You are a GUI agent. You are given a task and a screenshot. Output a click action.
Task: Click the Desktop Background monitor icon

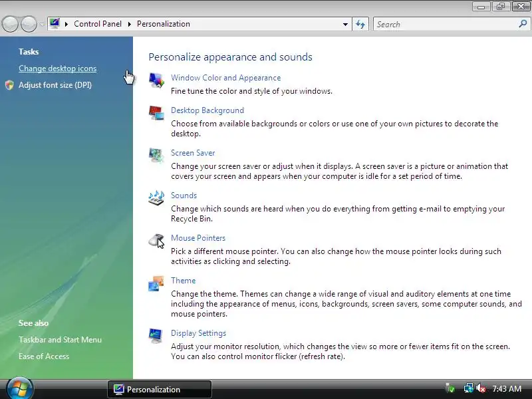156,112
